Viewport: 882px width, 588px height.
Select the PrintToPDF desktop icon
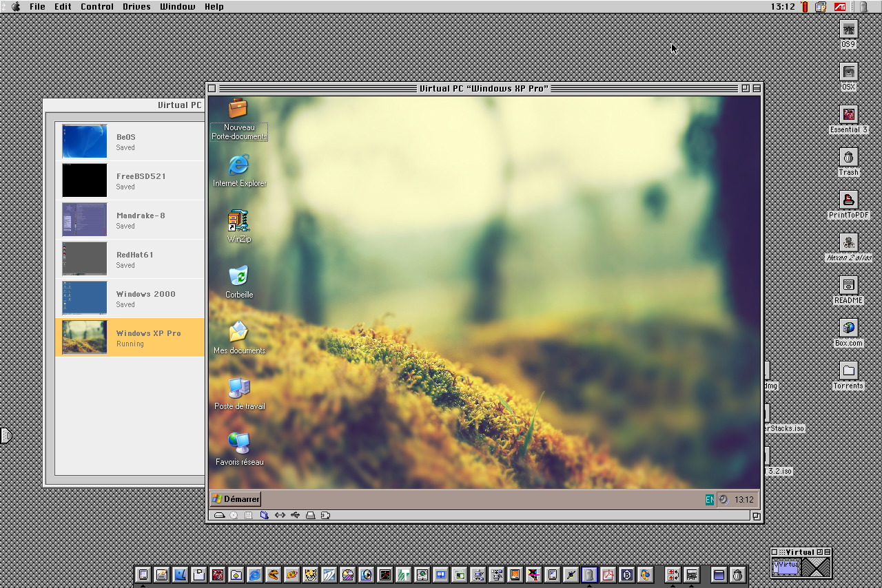[848, 204]
